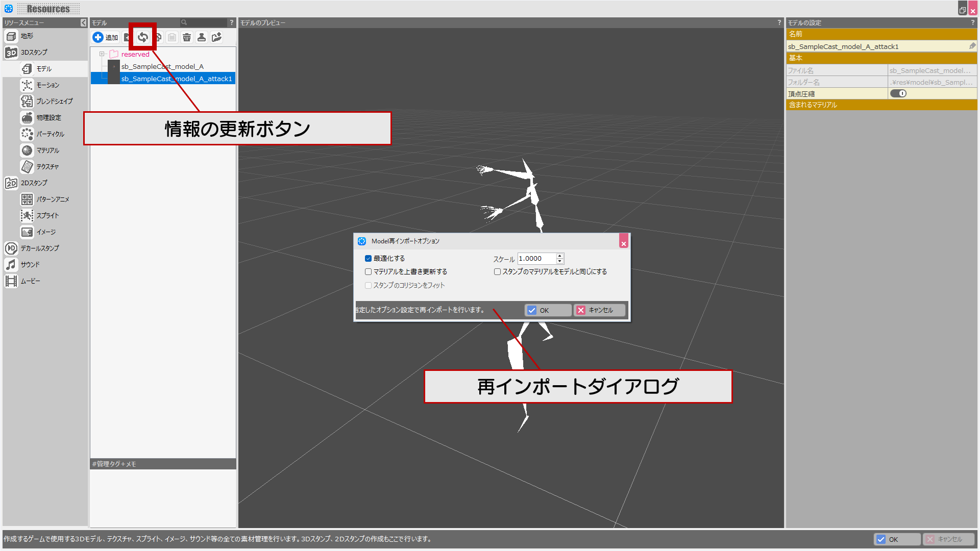Click キャンセル in the reimport dialog
Viewport: 980px width, 551px height.
click(600, 310)
